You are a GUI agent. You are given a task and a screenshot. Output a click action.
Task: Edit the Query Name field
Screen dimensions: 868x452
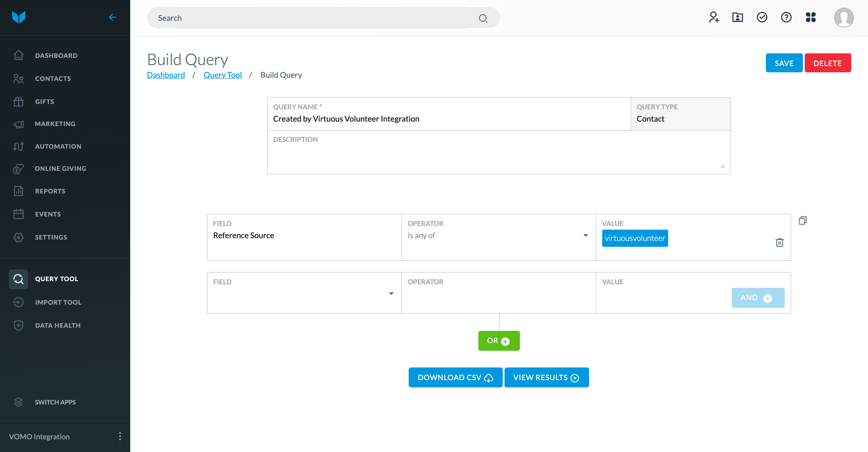click(x=449, y=114)
